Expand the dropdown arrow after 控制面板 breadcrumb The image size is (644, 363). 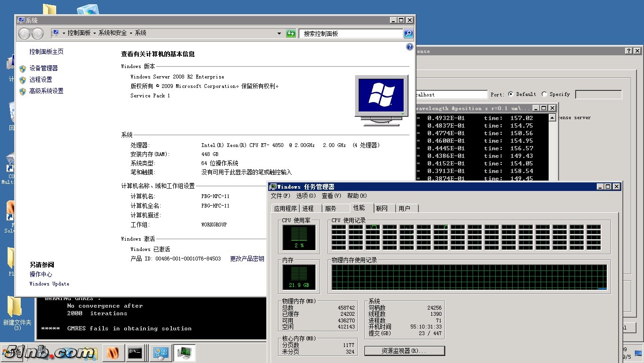click(94, 33)
